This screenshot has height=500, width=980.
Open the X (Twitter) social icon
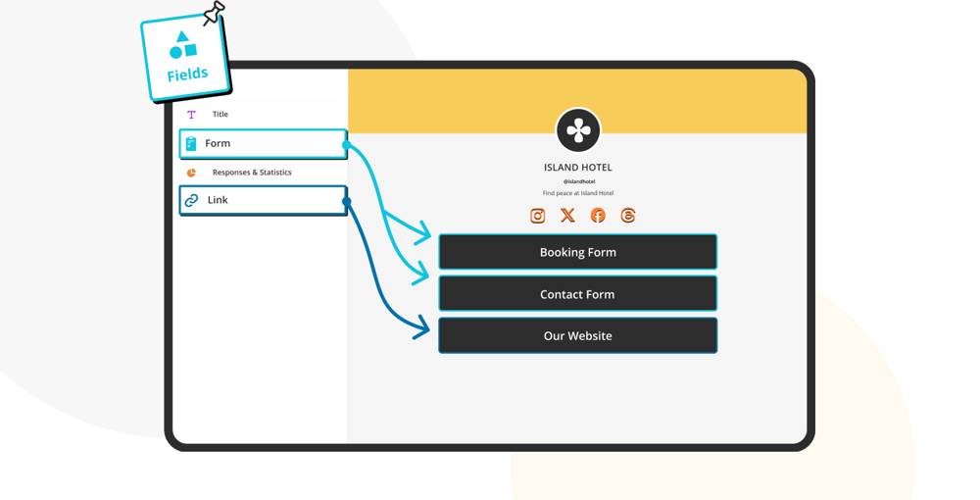pyautogui.click(x=567, y=216)
